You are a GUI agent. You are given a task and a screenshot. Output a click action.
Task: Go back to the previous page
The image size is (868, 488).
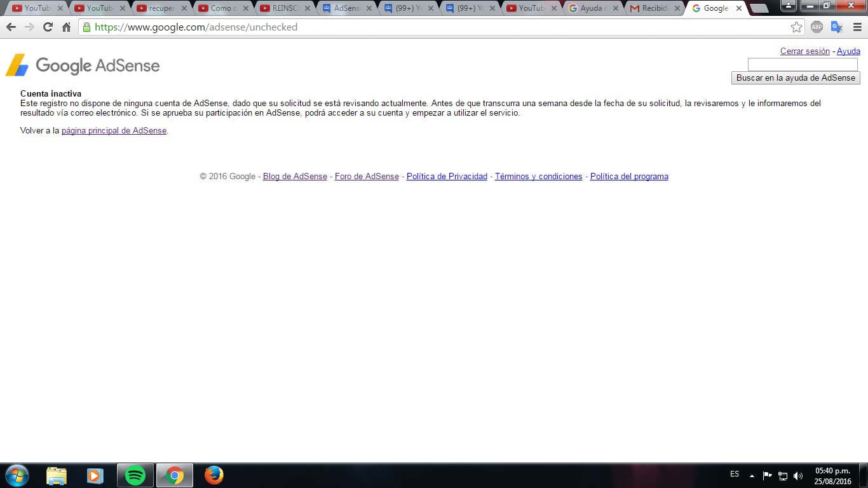(x=11, y=27)
